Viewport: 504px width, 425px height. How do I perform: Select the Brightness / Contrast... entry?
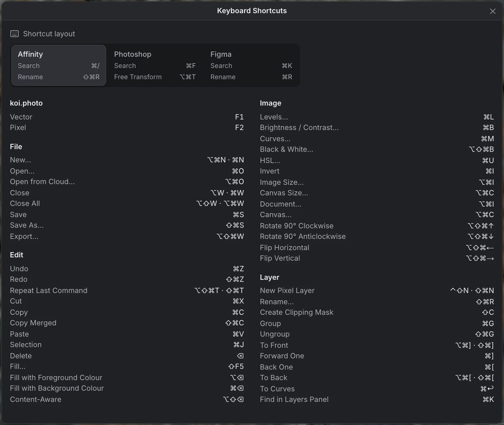(377, 127)
